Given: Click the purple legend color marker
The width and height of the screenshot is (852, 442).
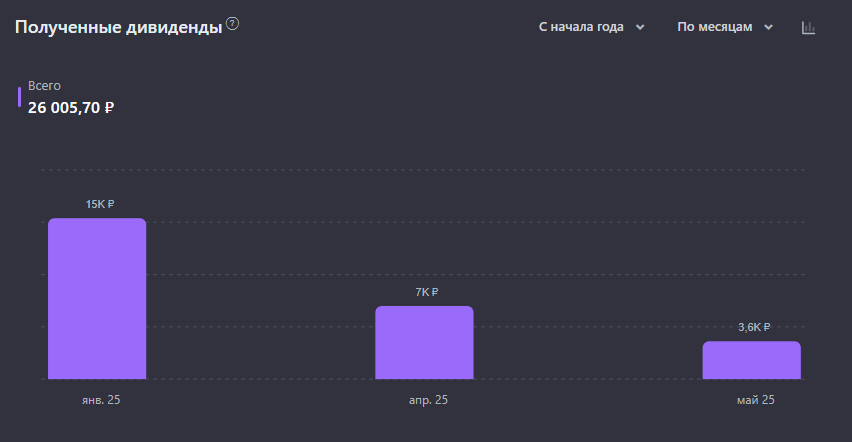Looking at the screenshot, I should point(20,97).
